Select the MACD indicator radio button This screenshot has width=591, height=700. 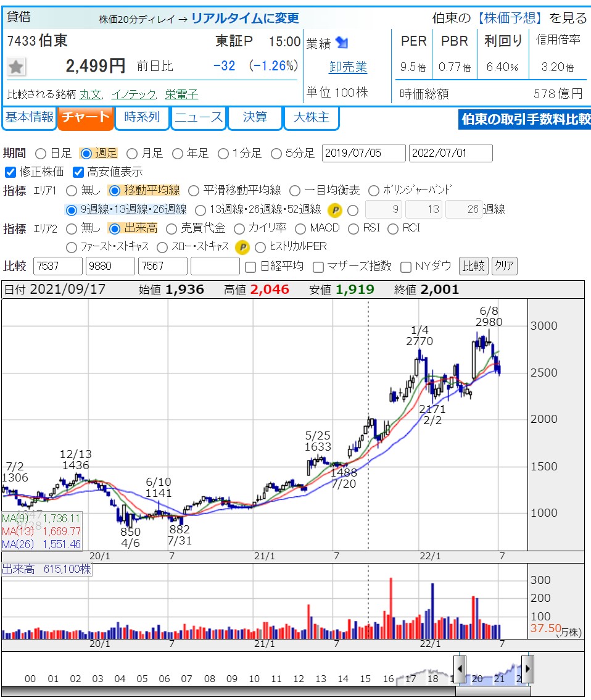(300, 228)
